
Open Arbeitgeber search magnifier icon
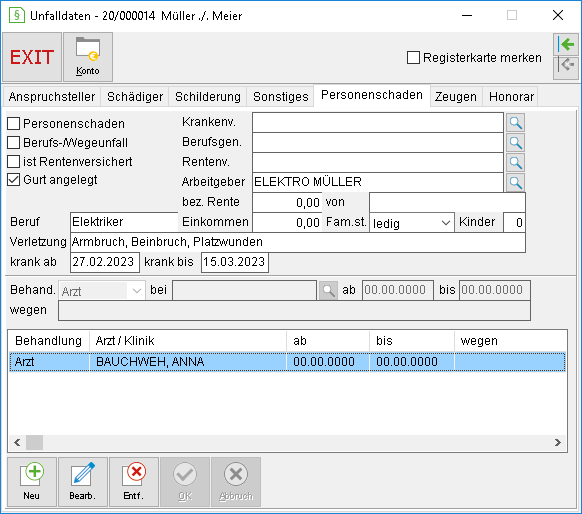pyautogui.click(x=516, y=182)
